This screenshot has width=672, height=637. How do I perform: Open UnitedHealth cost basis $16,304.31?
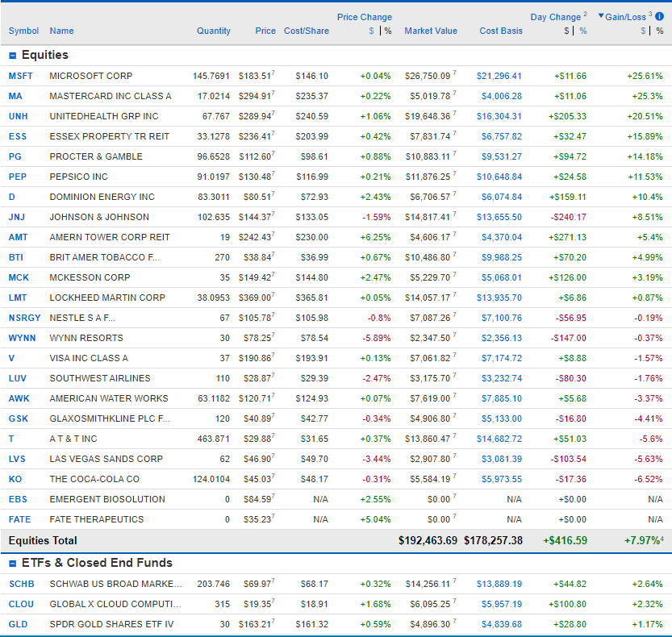point(499,117)
